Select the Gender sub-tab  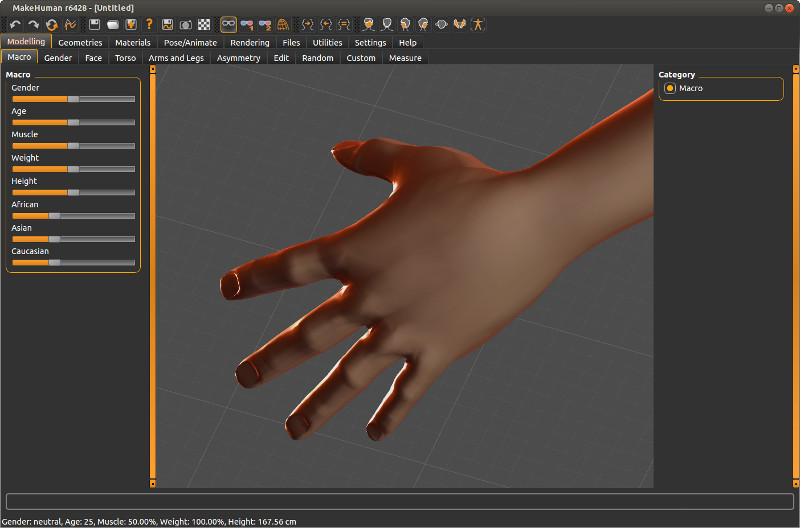coord(58,58)
